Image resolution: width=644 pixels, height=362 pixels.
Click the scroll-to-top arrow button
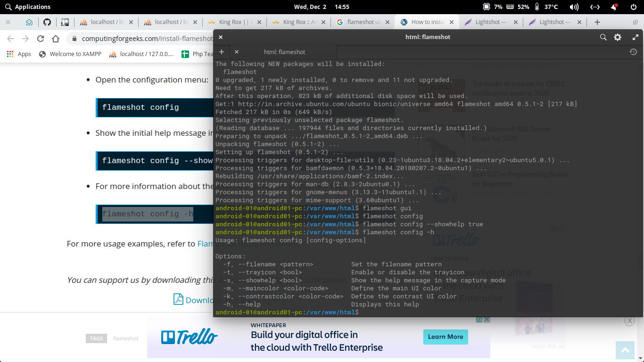tap(625, 350)
